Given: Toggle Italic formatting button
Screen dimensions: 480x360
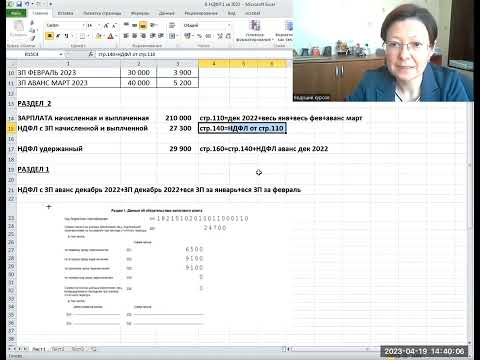Looking at the screenshot, I should [58, 36].
